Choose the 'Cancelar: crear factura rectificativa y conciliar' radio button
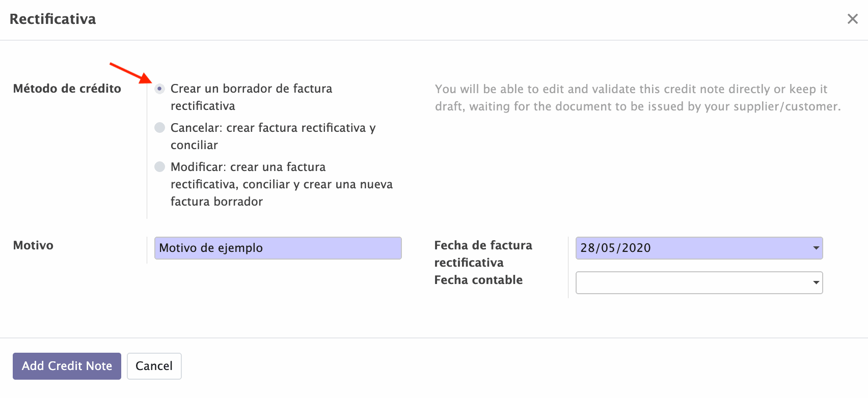This screenshot has width=868, height=398. pos(160,128)
